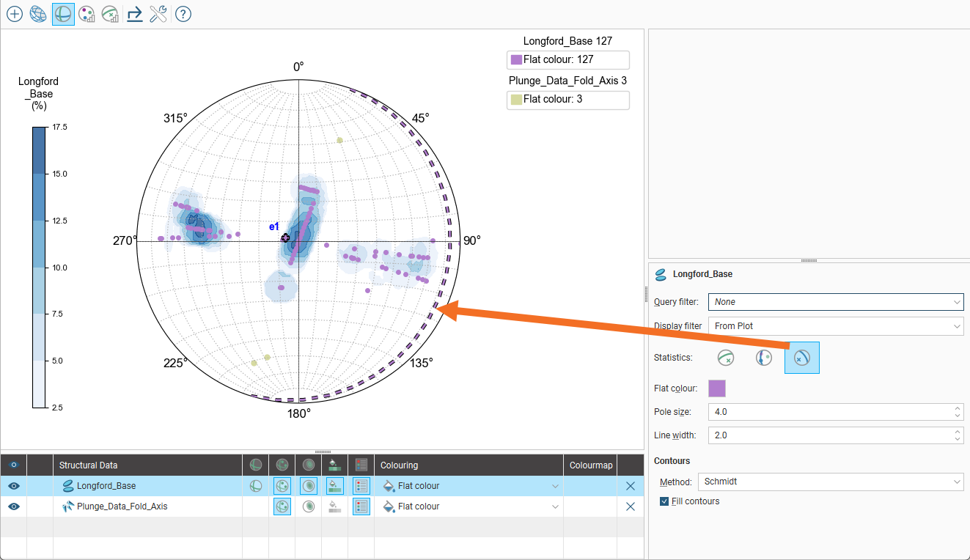Image resolution: width=970 pixels, height=560 pixels.
Task: Toggle contours icon in Longford_Base row
Action: (x=309, y=485)
